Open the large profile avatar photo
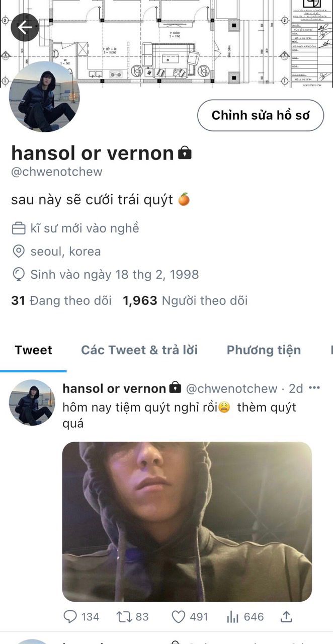This screenshot has width=333, height=644. [44, 97]
